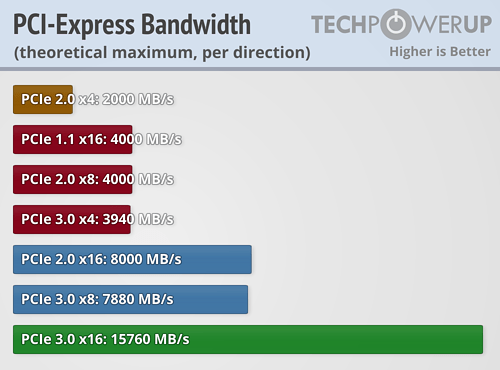
Task: Click the 3940 MB/s value text
Action: [x=138, y=219]
